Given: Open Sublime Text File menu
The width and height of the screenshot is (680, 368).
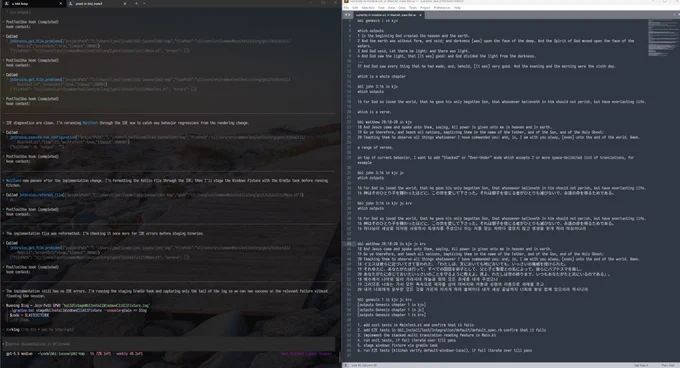Looking at the screenshot, I should point(347,8).
